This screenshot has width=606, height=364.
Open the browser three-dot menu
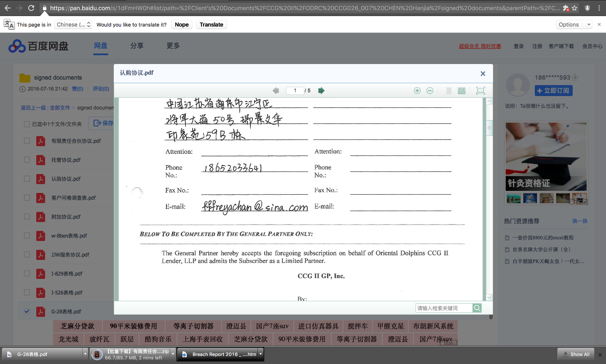599,8
